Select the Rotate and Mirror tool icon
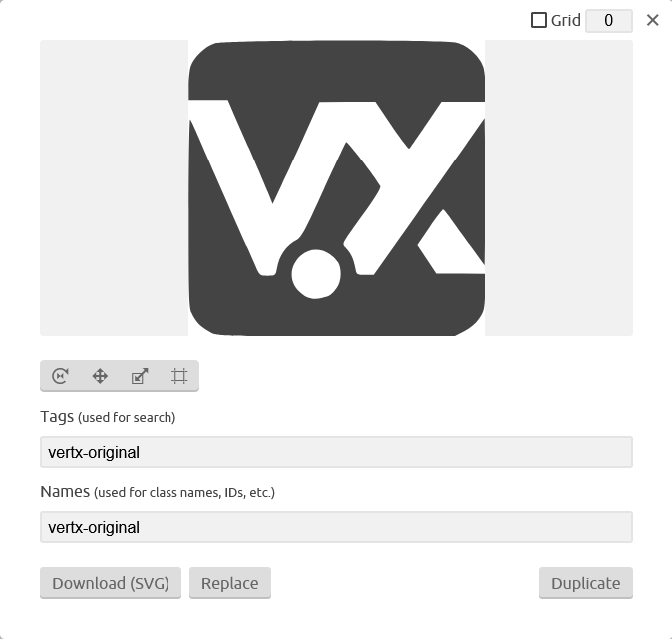The width and height of the screenshot is (672, 639). pyautogui.click(x=60, y=376)
